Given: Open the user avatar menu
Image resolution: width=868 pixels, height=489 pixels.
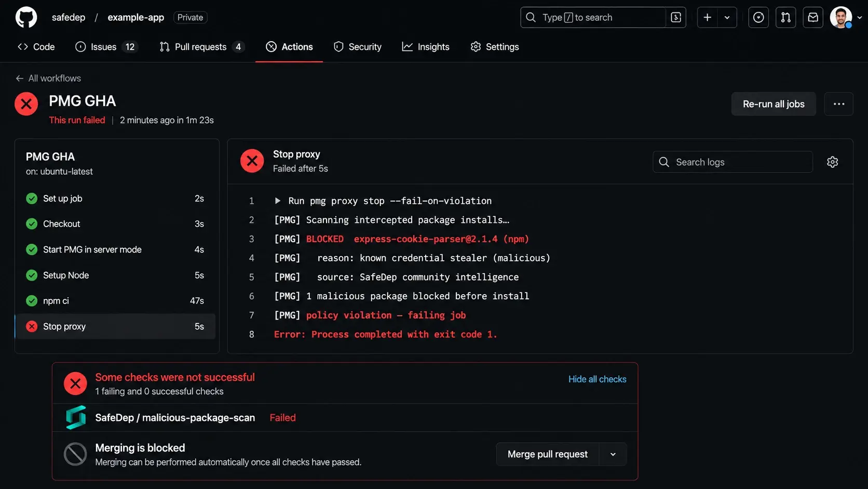Looking at the screenshot, I should [x=841, y=17].
